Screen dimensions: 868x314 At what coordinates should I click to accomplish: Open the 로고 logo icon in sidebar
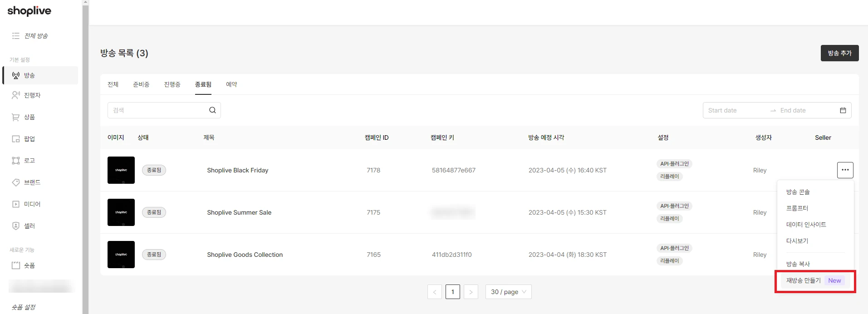point(16,161)
